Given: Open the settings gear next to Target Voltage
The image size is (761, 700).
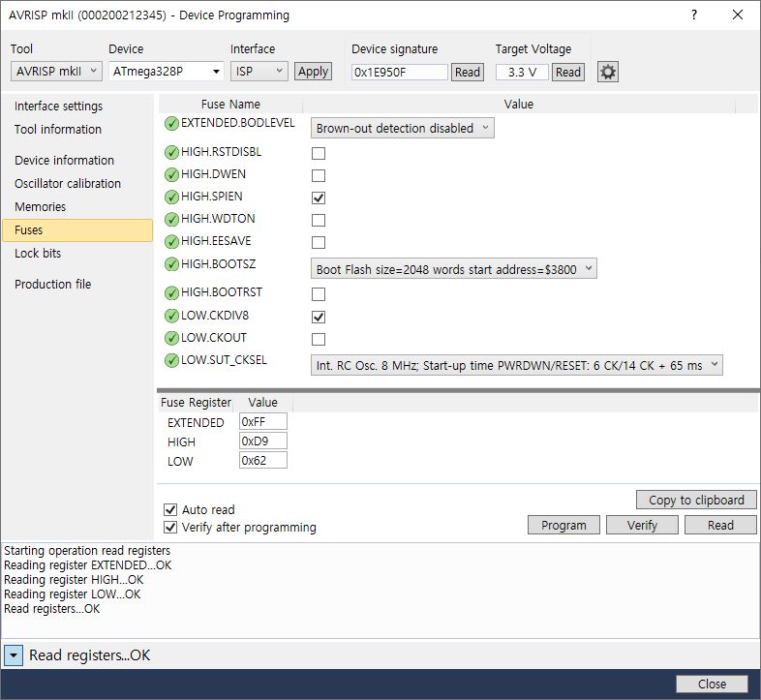Looking at the screenshot, I should [x=608, y=73].
